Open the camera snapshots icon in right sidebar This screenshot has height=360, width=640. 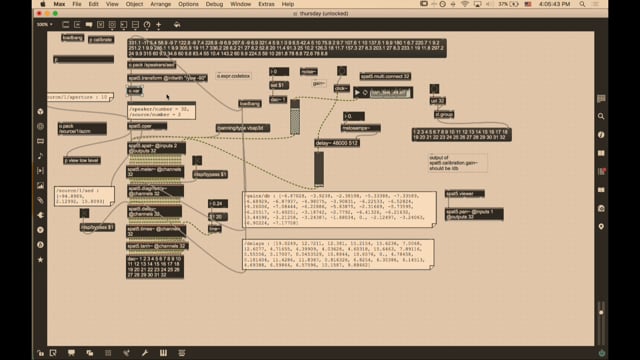[601, 208]
